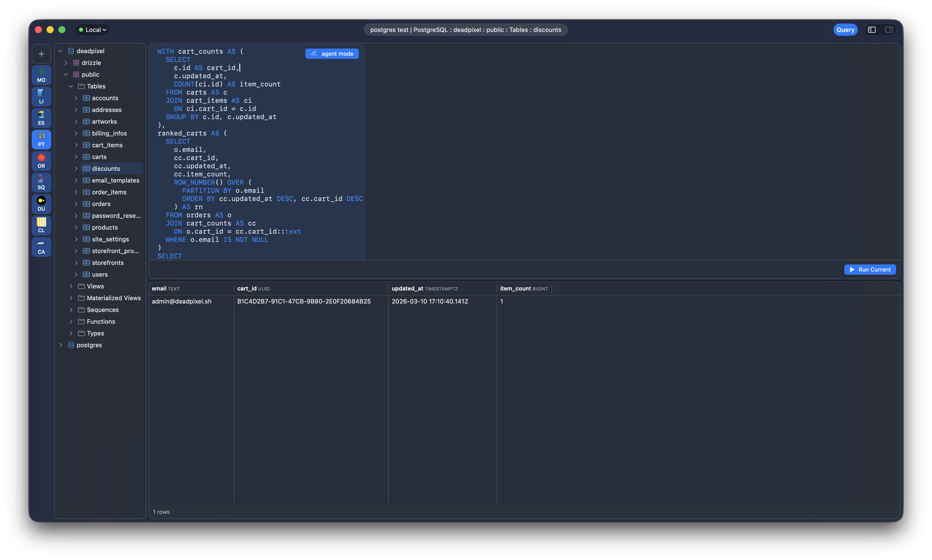932x560 pixels.
Task: Click the email column header
Action: pos(192,288)
